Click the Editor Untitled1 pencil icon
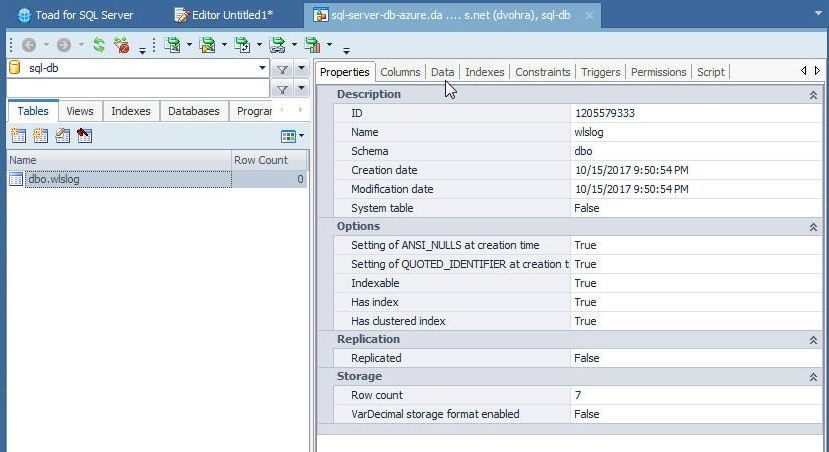Image resolution: width=829 pixels, height=452 pixels. click(x=181, y=15)
